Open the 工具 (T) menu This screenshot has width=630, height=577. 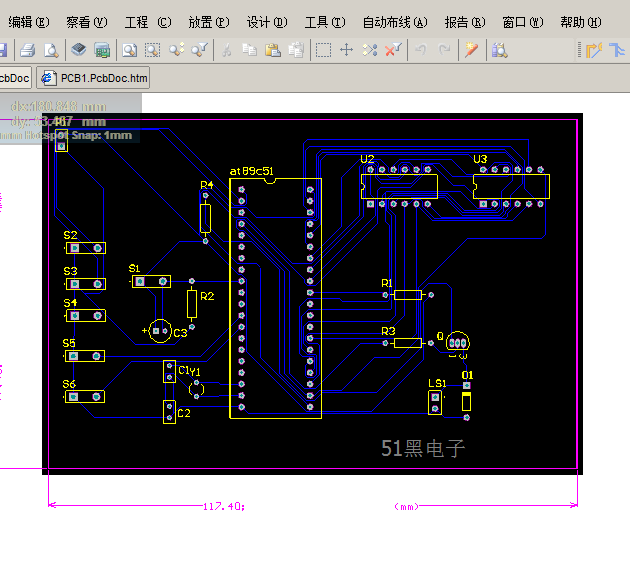pyautogui.click(x=325, y=22)
